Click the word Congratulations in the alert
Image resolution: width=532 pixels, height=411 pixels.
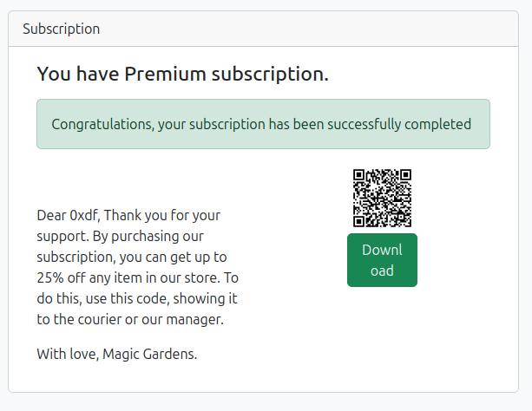tap(102, 124)
